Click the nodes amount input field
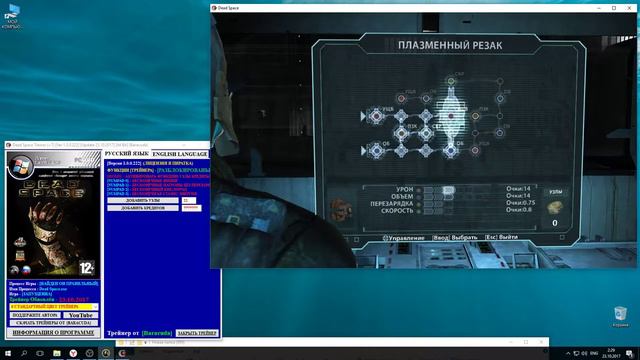 (x=189, y=200)
